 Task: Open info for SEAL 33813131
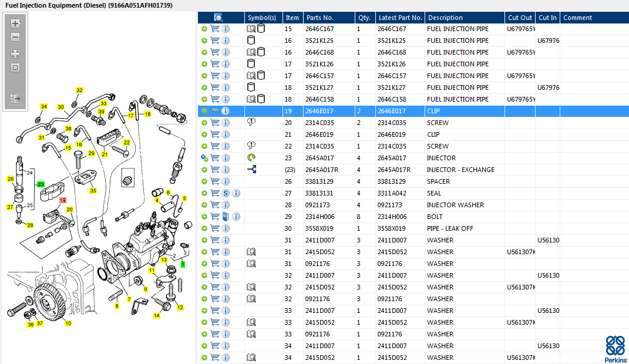(236, 193)
